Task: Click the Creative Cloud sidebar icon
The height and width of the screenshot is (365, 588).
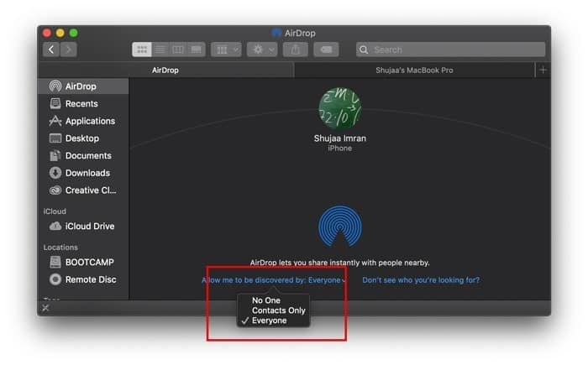Action: coord(55,190)
